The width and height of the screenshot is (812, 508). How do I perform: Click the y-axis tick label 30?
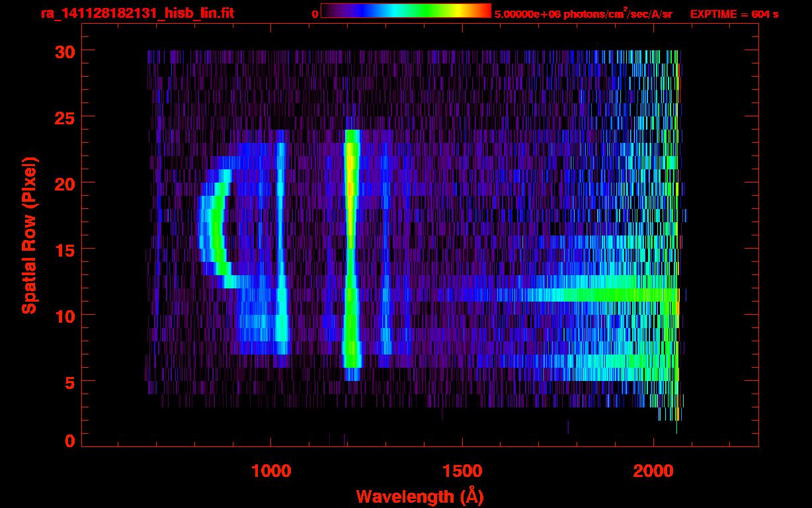click(63, 51)
